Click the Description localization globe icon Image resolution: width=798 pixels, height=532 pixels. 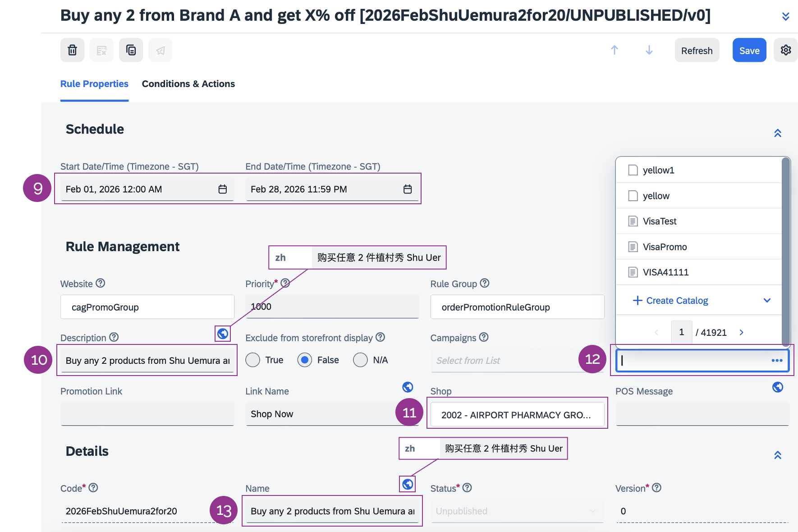coord(223,334)
